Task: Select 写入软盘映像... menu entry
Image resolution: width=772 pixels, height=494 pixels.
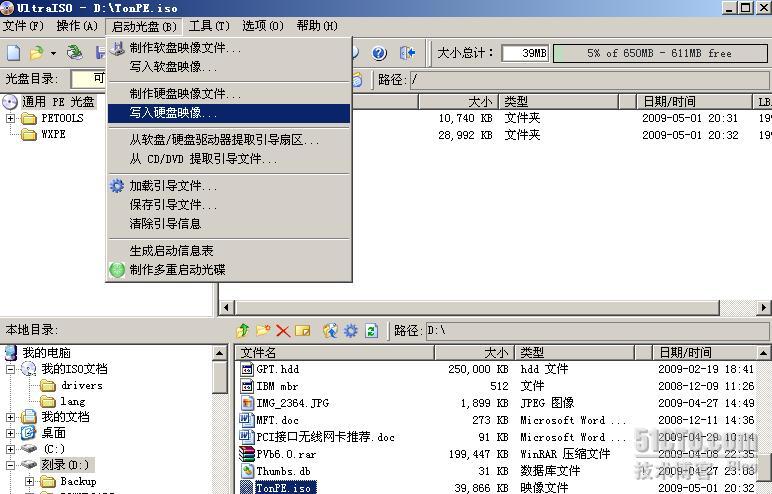Action: click(x=229, y=66)
